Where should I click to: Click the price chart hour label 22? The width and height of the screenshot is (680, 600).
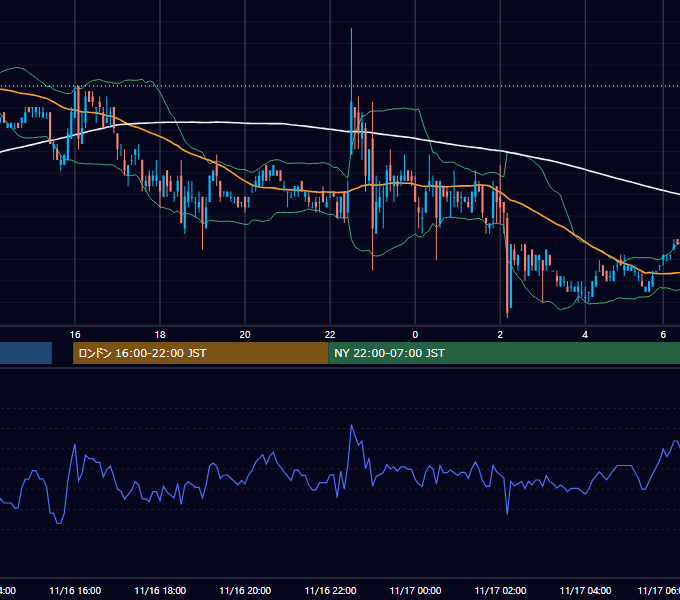tap(330, 334)
